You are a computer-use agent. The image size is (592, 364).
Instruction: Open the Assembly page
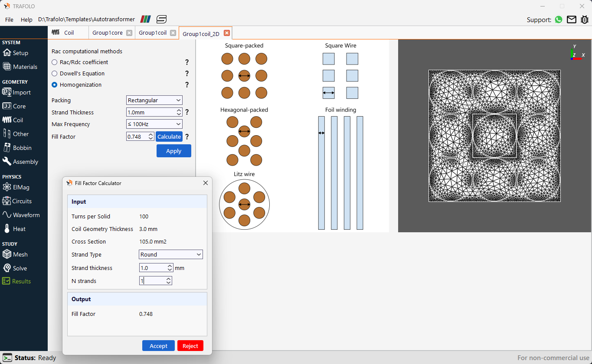20,162
